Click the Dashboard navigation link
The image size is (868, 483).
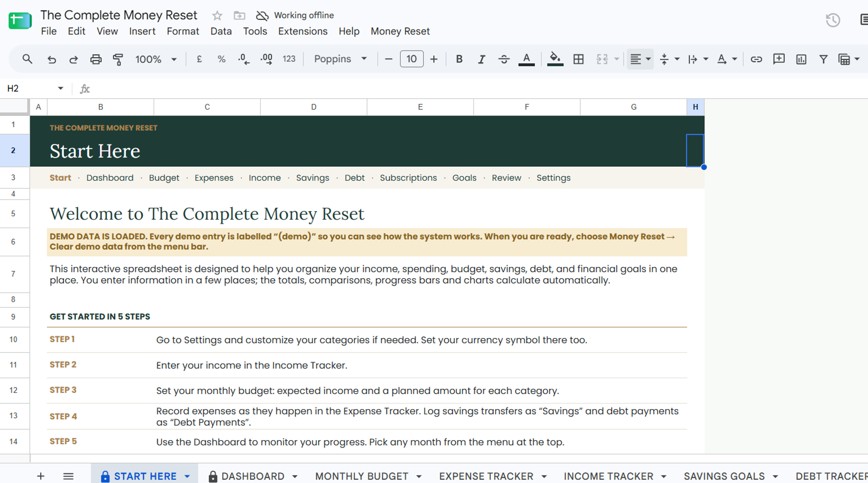(110, 178)
